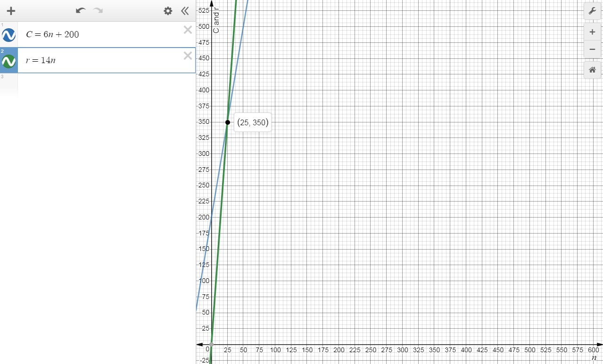The width and height of the screenshot is (603, 364).
Task: Delete the C = 6n + 200 expression
Action: click(188, 30)
